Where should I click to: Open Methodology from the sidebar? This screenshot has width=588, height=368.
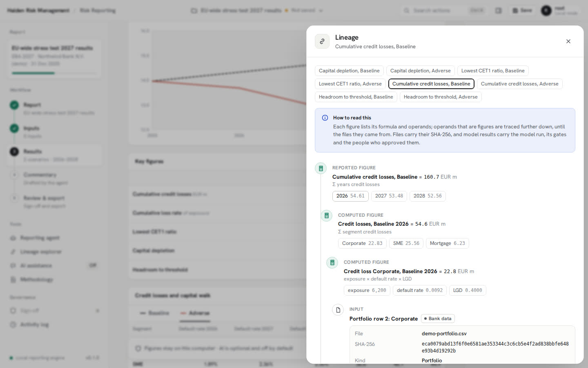click(54, 280)
